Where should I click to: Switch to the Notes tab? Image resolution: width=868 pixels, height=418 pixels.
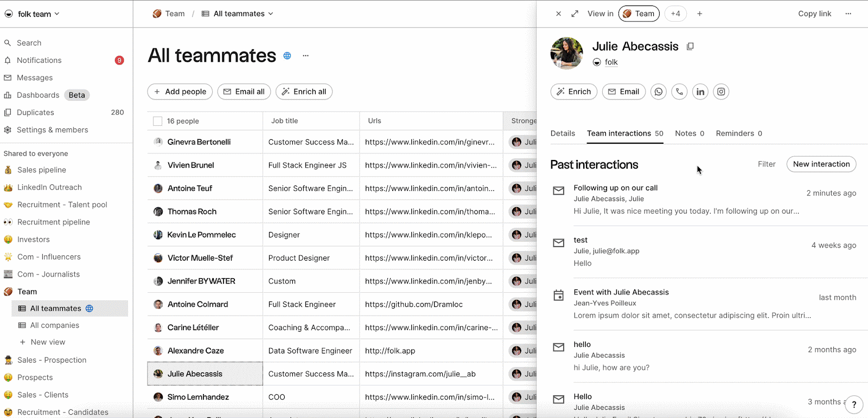point(690,133)
